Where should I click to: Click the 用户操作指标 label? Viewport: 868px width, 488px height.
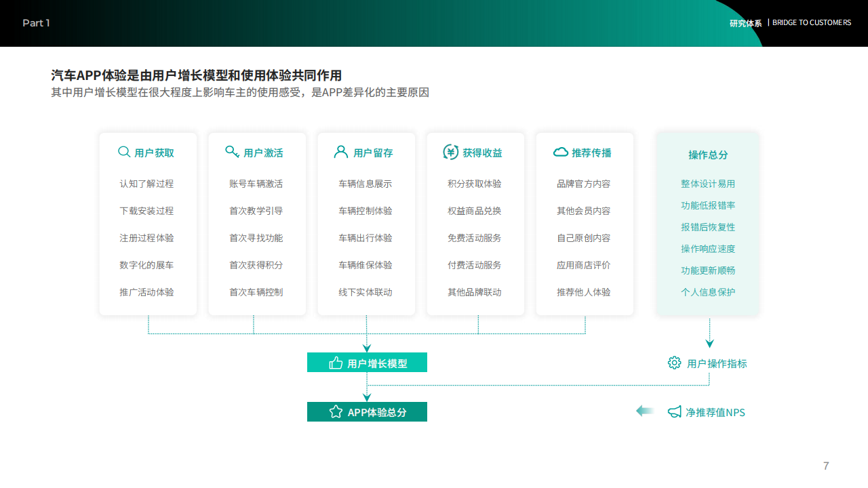pyautogui.click(x=717, y=363)
